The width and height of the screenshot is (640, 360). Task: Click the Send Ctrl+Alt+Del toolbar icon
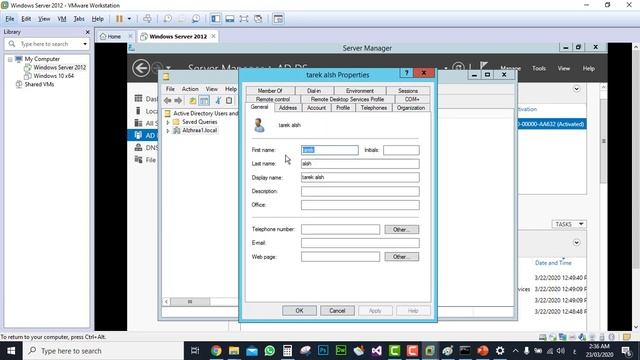(x=147, y=19)
